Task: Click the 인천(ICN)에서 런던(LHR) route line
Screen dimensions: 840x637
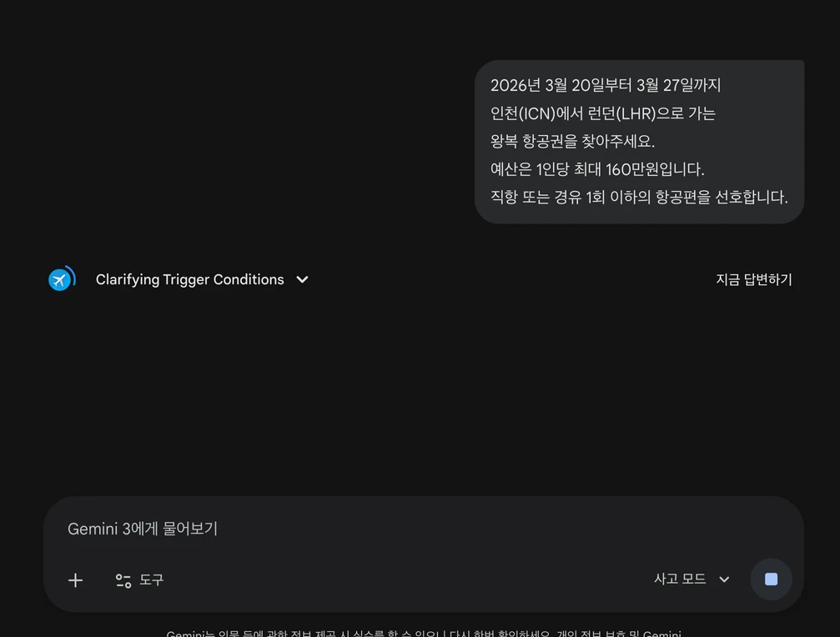Action: [602, 113]
